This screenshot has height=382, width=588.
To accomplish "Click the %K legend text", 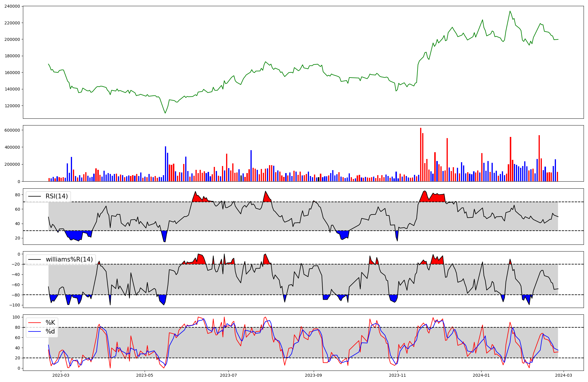I will click(x=50, y=323).
